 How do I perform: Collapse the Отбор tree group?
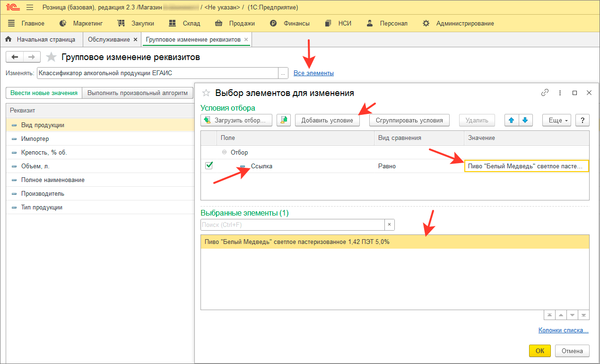[x=224, y=152]
